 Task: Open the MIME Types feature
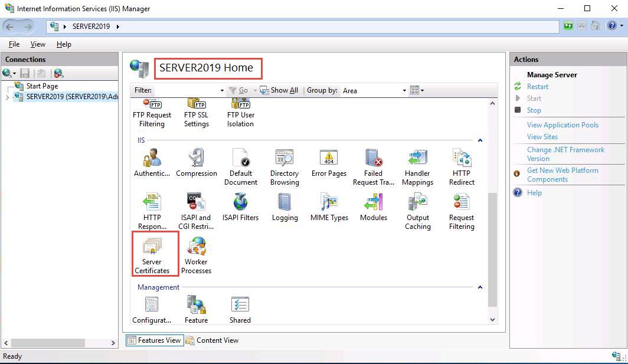(x=329, y=207)
